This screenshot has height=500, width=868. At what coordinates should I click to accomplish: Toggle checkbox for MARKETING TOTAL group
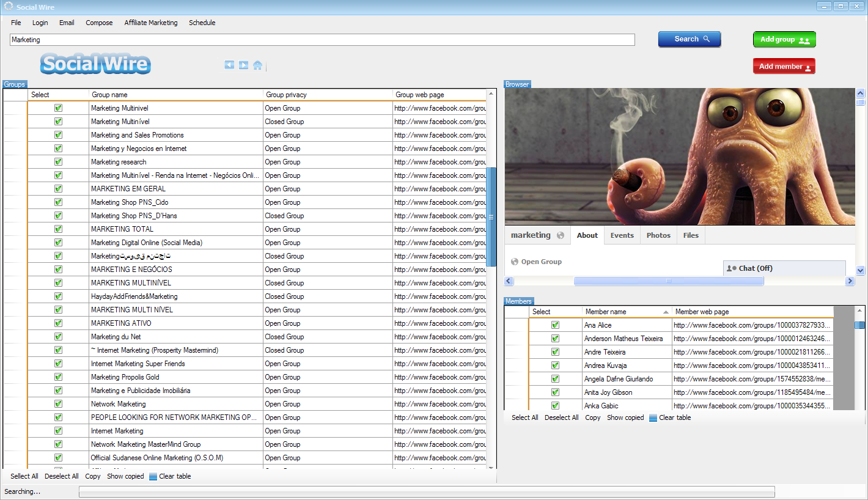coord(58,229)
